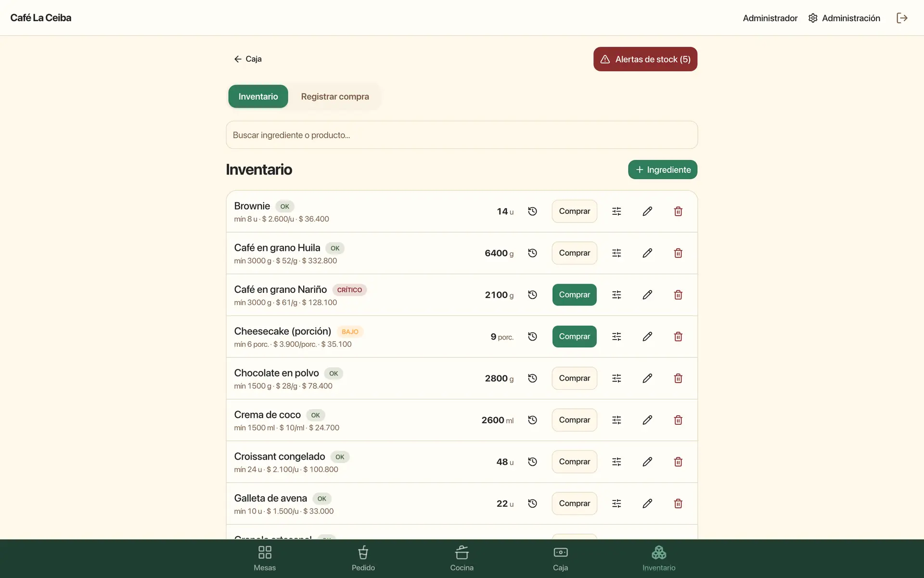Screen dimensions: 924x578
Task: Delete Cheesecake (porción) item
Action: [678, 336]
